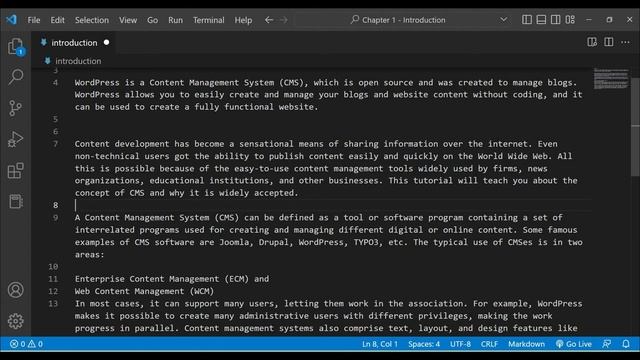Open notifications bell in status bar
640x360 pixels.
626,344
